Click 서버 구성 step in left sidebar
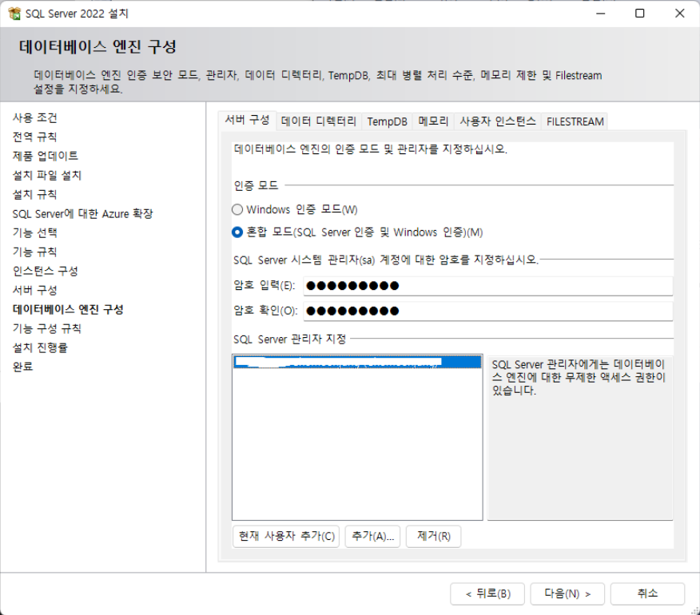The width and height of the screenshot is (700, 615). click(35, 291)
